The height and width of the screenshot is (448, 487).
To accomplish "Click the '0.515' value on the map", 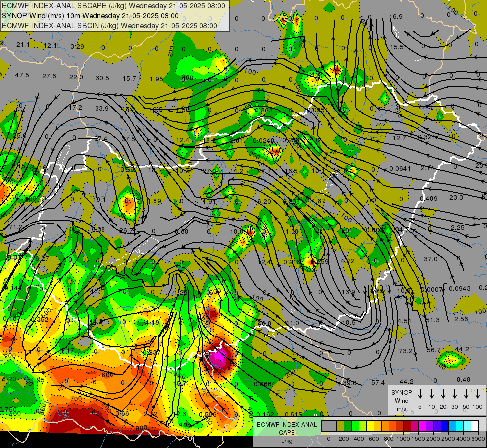I will coord(293,414).
